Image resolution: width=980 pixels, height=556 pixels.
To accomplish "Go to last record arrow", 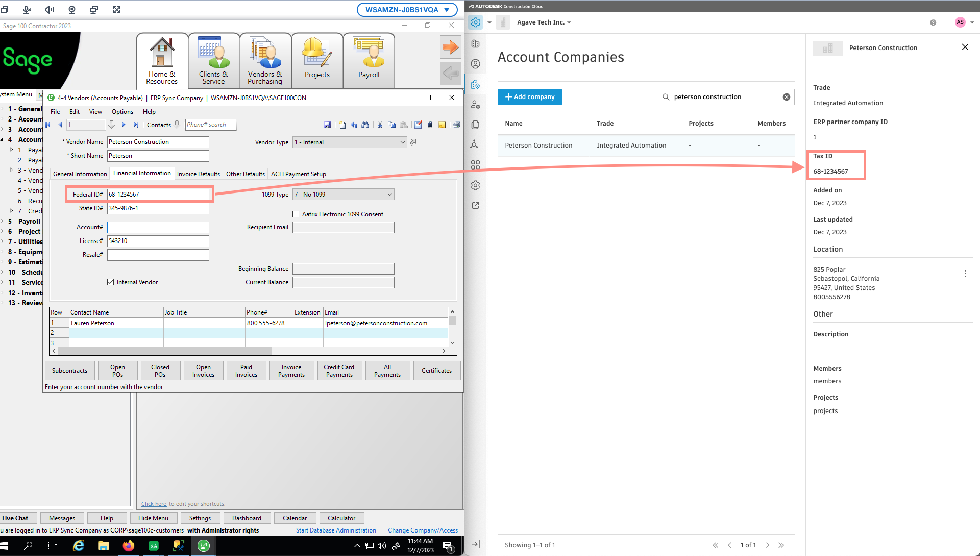I will click(x=136, y=125).
